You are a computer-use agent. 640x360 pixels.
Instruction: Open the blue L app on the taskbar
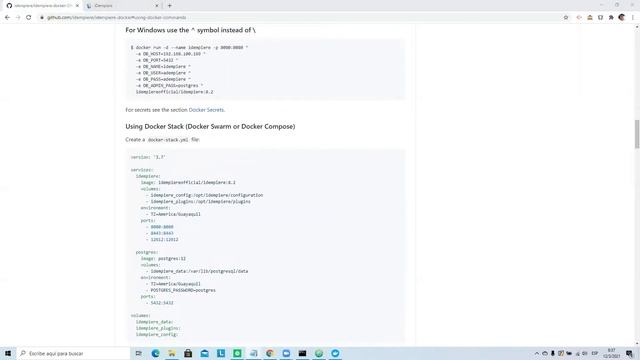[x=221, y=353]
